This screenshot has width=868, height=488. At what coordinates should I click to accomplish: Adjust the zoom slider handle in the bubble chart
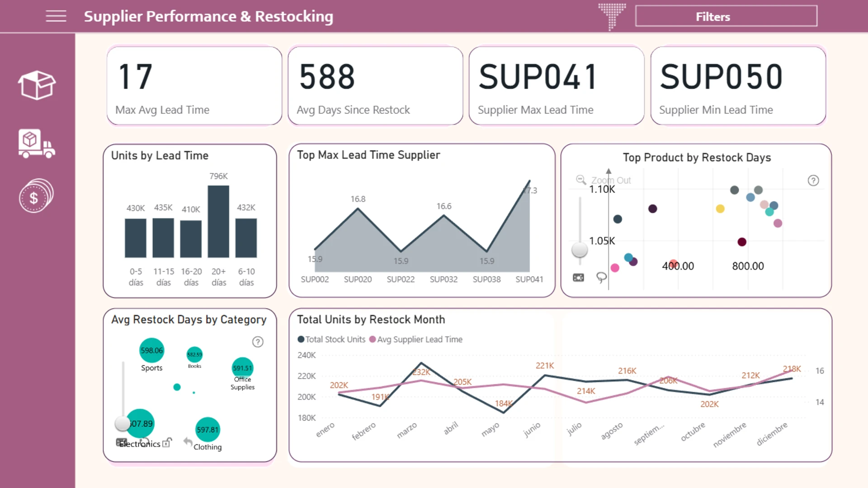point(123,423)
